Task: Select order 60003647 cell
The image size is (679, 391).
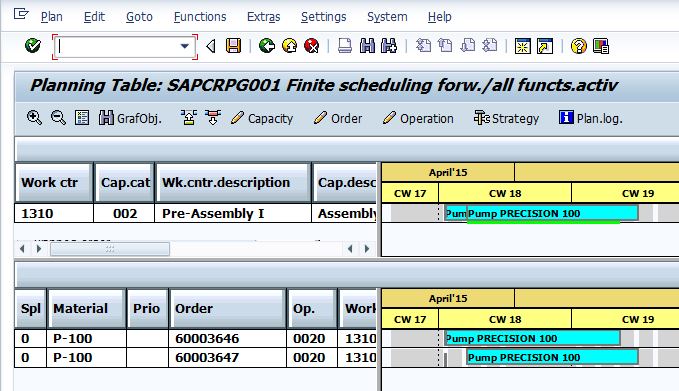Action: tap(228, 358)
